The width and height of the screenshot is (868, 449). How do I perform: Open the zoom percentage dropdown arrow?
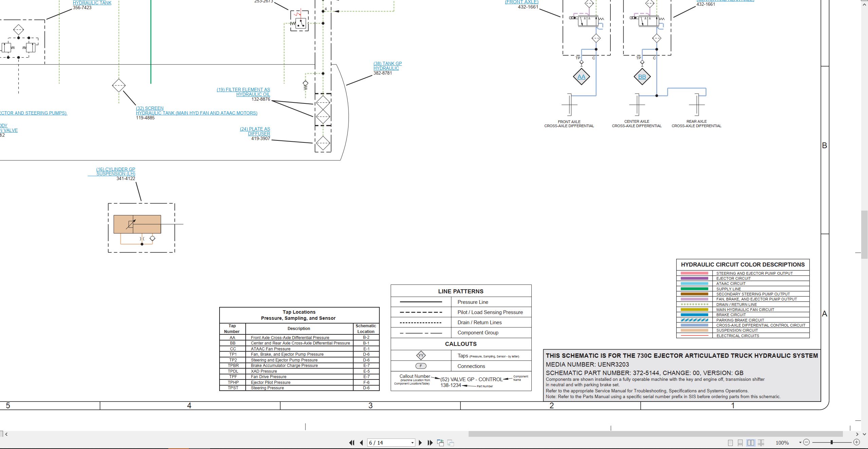800,442
